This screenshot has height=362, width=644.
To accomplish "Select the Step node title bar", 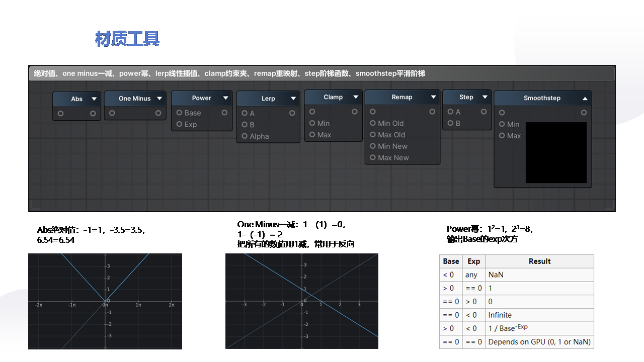I will (467, 97).
